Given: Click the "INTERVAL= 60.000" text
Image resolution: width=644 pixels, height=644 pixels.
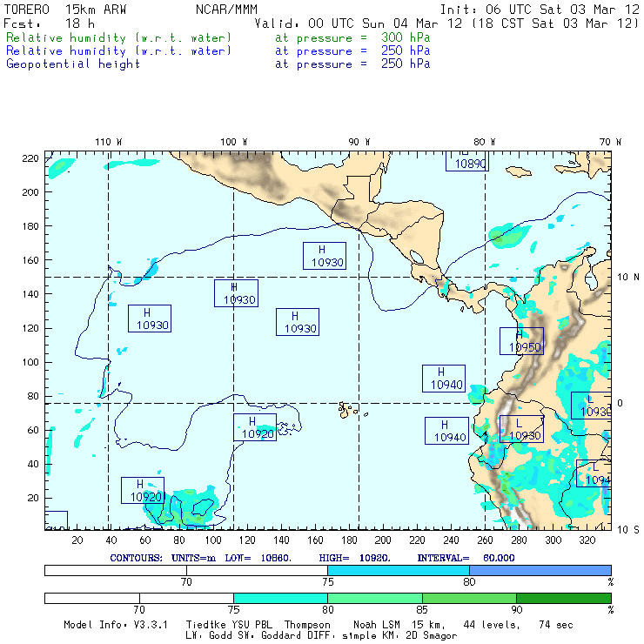Looking at the screenshot, I should (x=466, y=558).
